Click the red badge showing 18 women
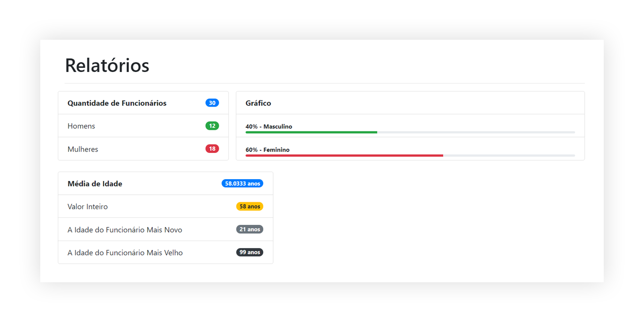This screenshot has height=322, width=644. tap(212, 148)
